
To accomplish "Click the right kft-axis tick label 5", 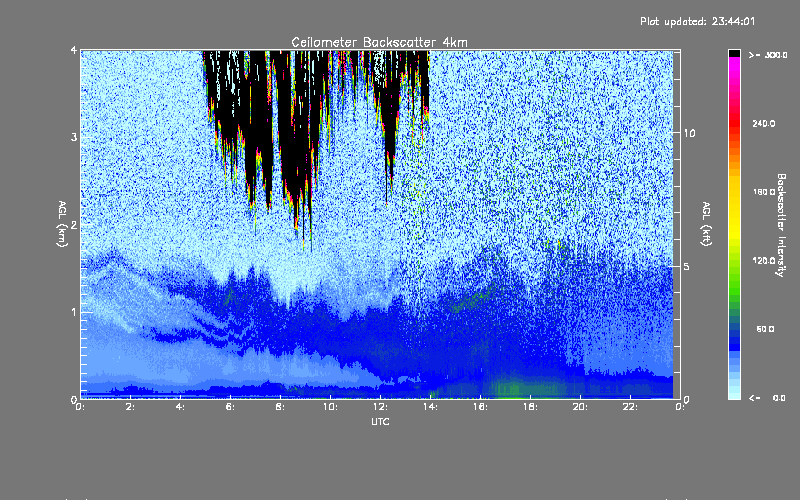I will click(686, 266).
